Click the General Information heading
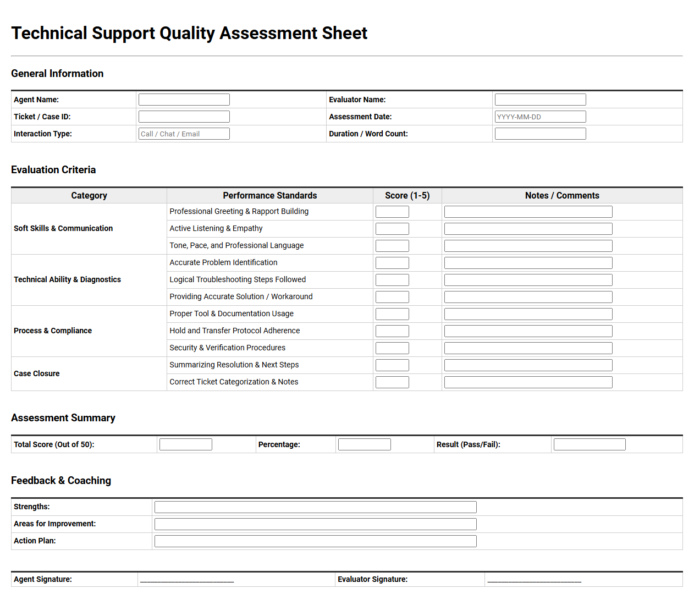Screen dimensions: 694x616 [x=57, y=74]
